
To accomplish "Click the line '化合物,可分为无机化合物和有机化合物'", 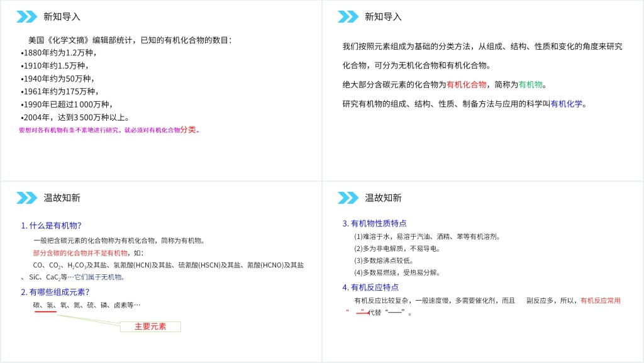I will point(416,65).
